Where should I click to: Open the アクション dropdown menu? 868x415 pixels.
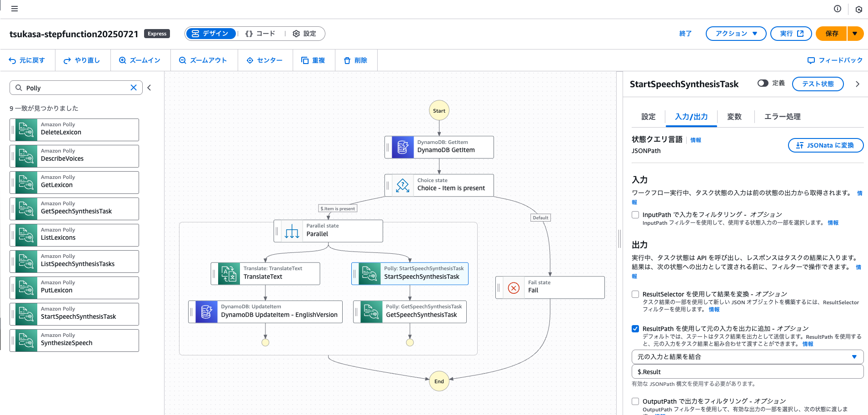(x=736, y=34)
